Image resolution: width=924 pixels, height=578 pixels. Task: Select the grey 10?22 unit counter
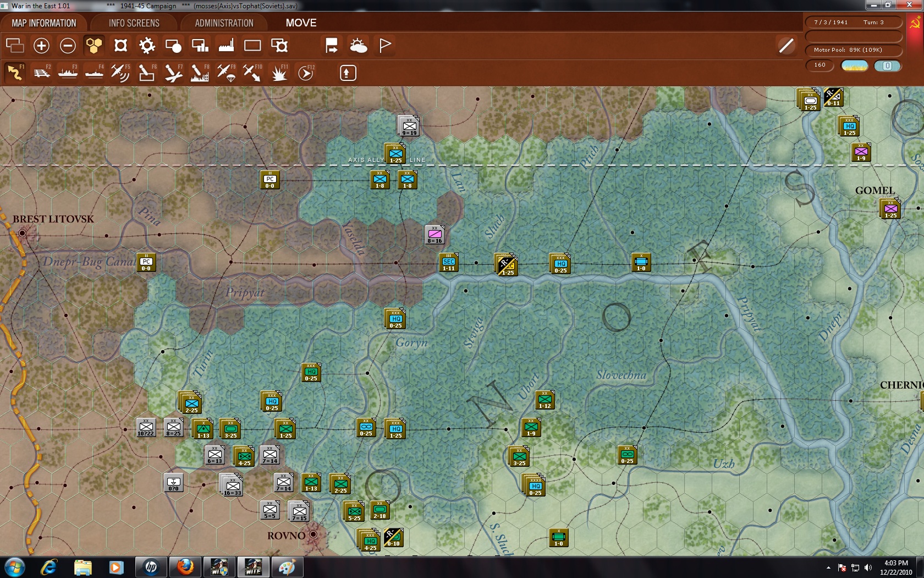(x=146, y=428)
